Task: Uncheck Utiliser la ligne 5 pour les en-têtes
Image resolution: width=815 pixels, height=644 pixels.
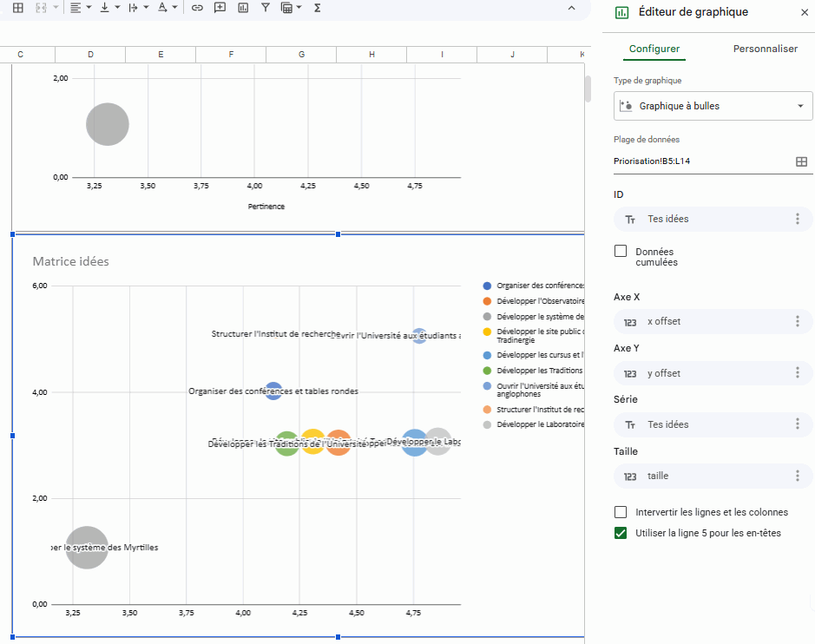Action: (621, 533)
